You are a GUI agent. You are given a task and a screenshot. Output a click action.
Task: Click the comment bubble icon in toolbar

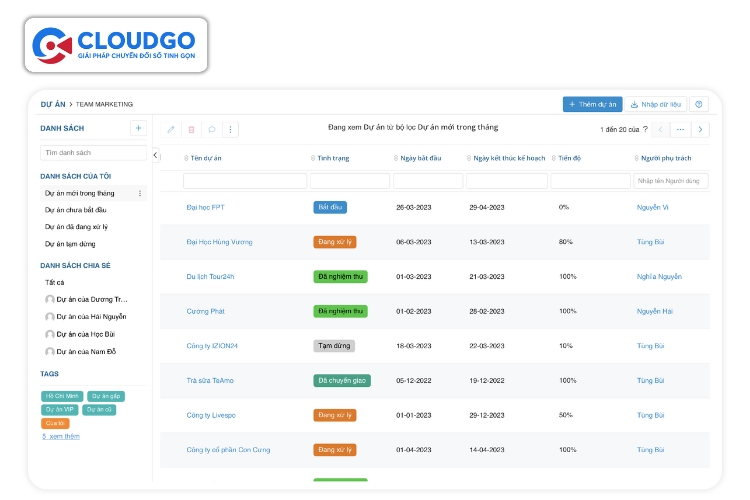click(x=211, y=129)
